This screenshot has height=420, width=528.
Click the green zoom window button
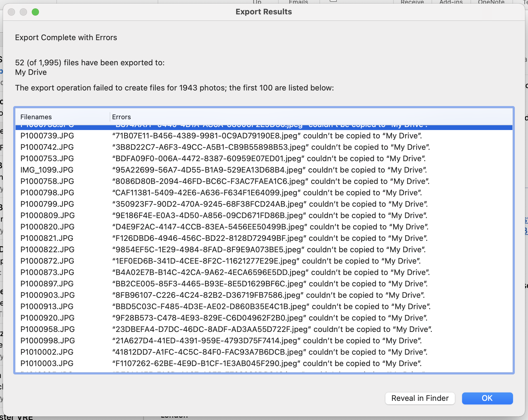(35, 12)
